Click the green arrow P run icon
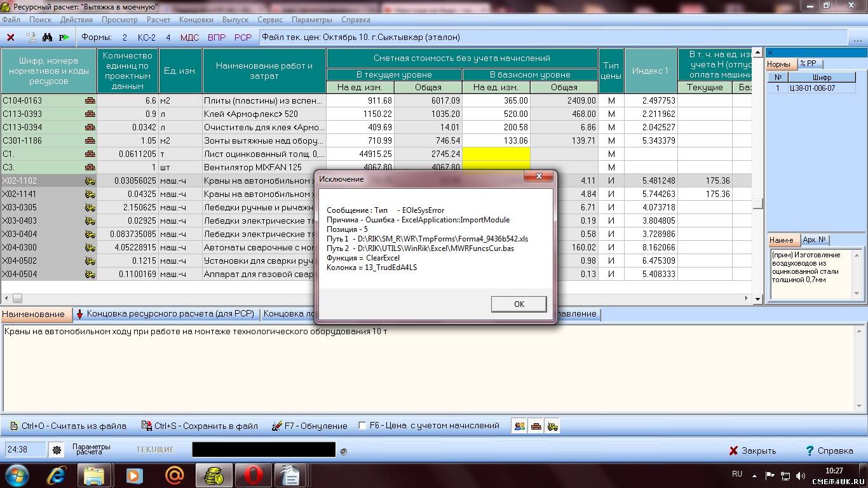Image resolution: width=868 pixels, height=488 pixels. coord(64,37)
